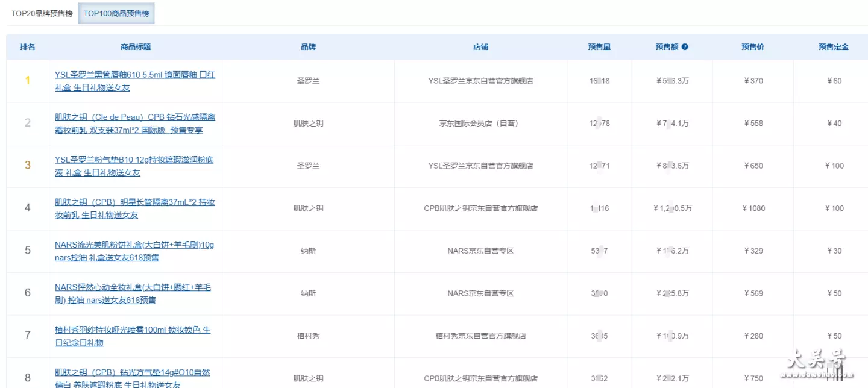Image resolution: width=868 pixels, height=388 pixels.
Task: Click deposit ¥50 in row 6
Action: click(x=834, y=293)
